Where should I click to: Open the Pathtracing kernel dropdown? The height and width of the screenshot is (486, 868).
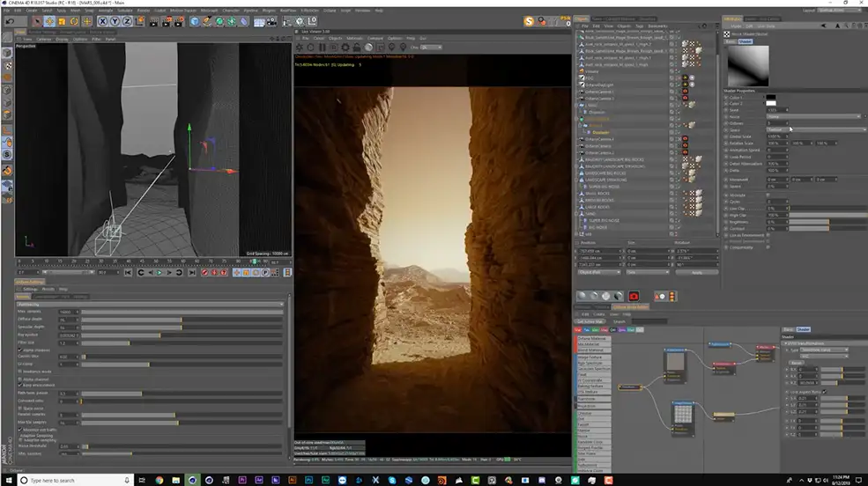coord(150,304)
